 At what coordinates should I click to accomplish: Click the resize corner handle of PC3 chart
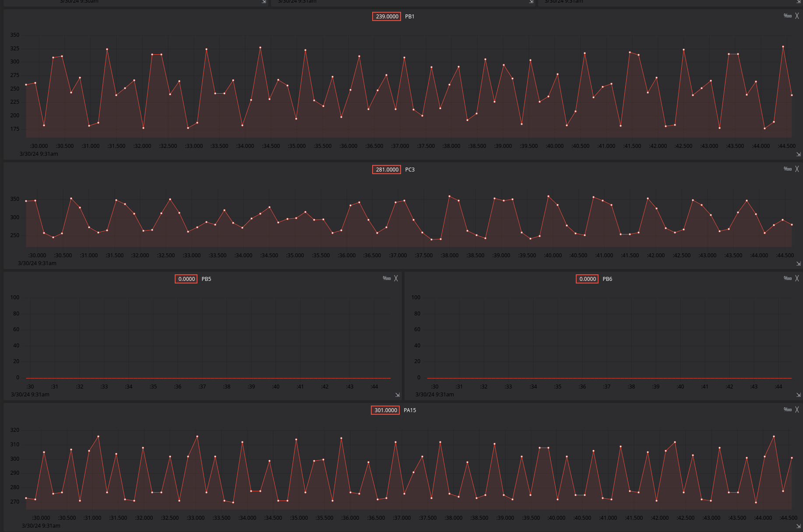tap(798, 263)
